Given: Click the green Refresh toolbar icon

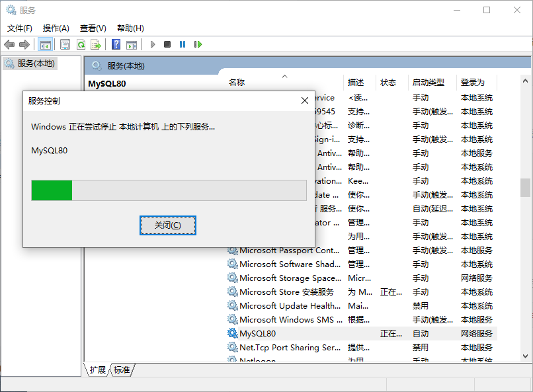Looking at the screenshot, I should 81,44.
